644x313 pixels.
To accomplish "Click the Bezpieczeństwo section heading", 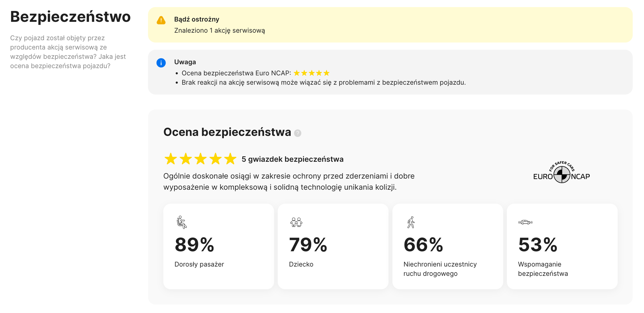I will click(70, 17).
